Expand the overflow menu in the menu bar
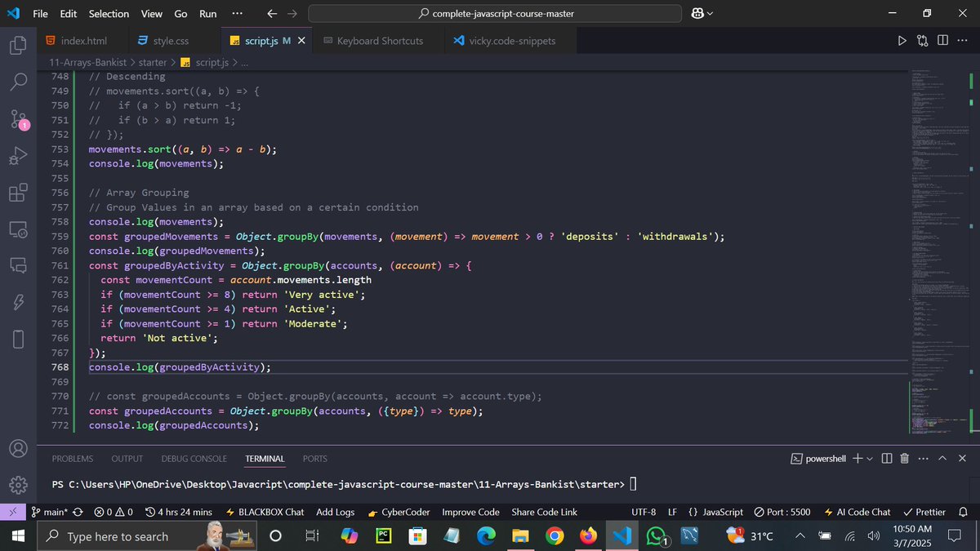Viewport: 980px width, 551px height. (x=237, y=13)
